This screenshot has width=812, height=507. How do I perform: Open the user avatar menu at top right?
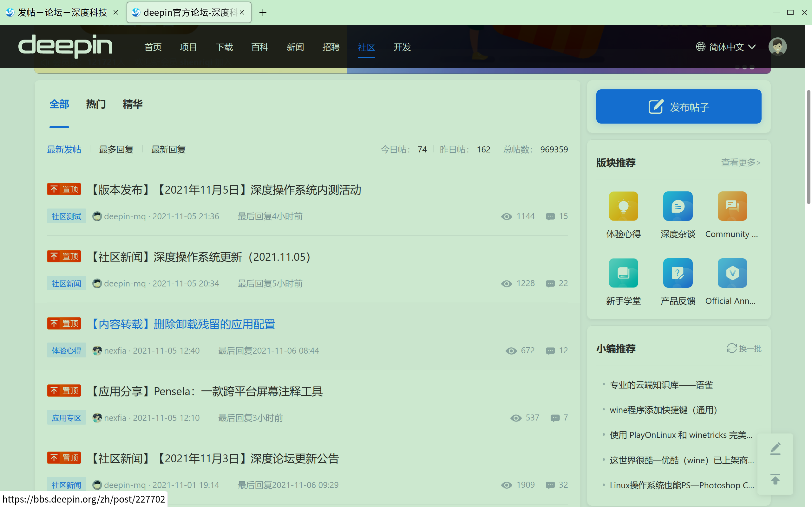click(x=778, y=47)
